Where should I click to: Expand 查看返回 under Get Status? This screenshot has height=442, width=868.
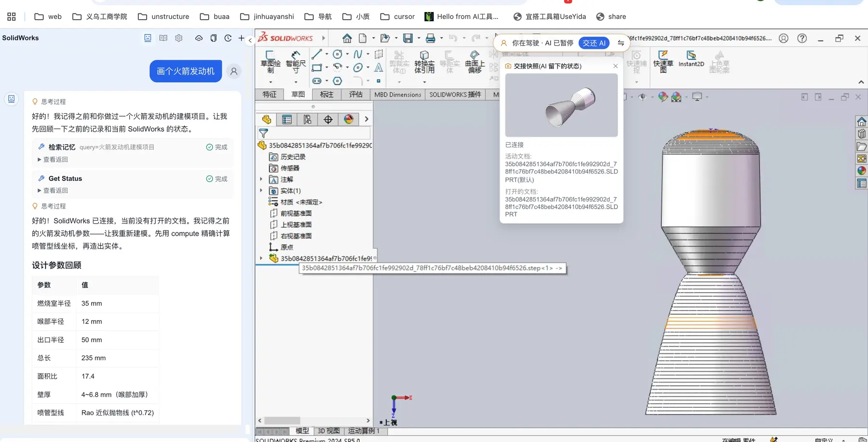(53, 190)
